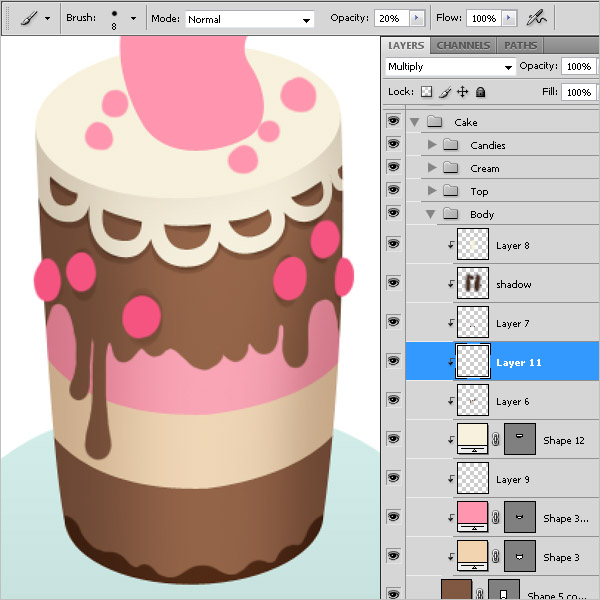Screen dimensions: 600x600
Task: Hide the Cream group visibility eye
Action: click(x=393, y=167)
